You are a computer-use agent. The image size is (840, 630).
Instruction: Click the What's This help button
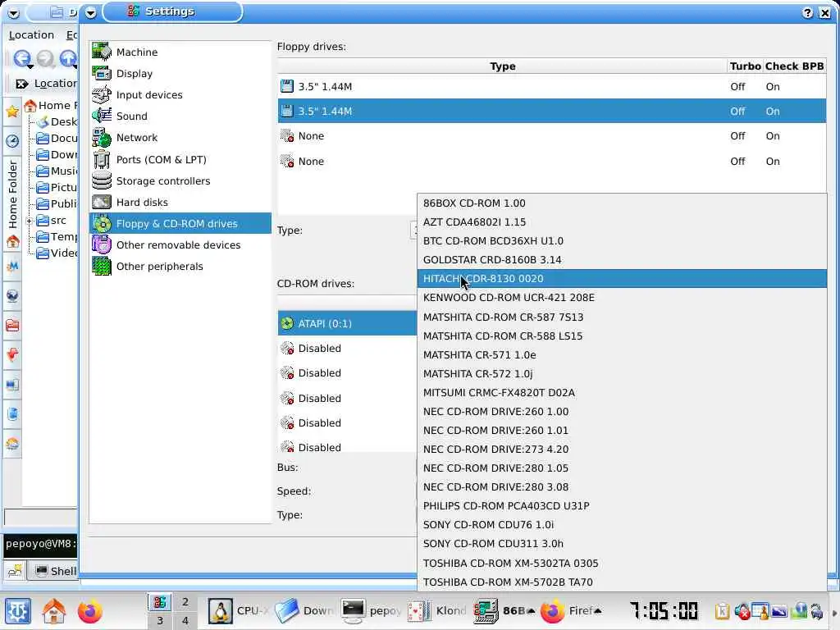pos(807,13)
